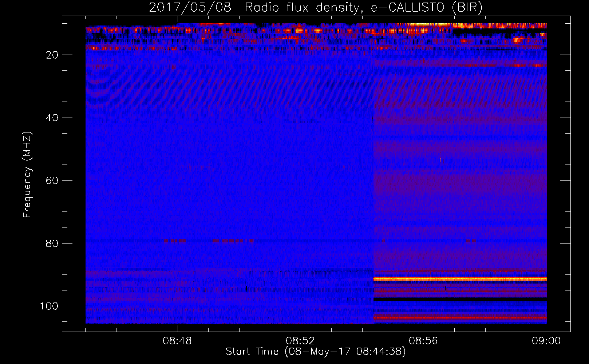Click the '40' frequency tick label
Screen dimensions: 589x364
coord(52,118)
